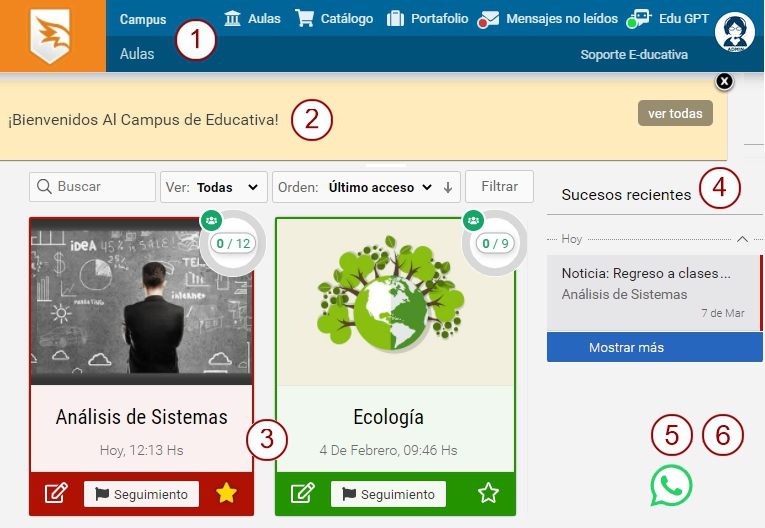Click the group icon on Análisis de Sistemas
This screenshot has width=765, height=528.
coord(210,220)
